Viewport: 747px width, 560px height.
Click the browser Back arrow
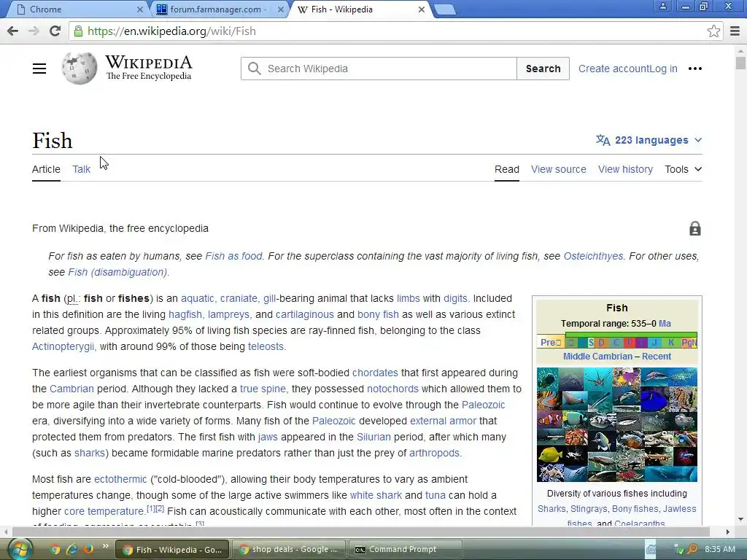click(x=13, y=31)
